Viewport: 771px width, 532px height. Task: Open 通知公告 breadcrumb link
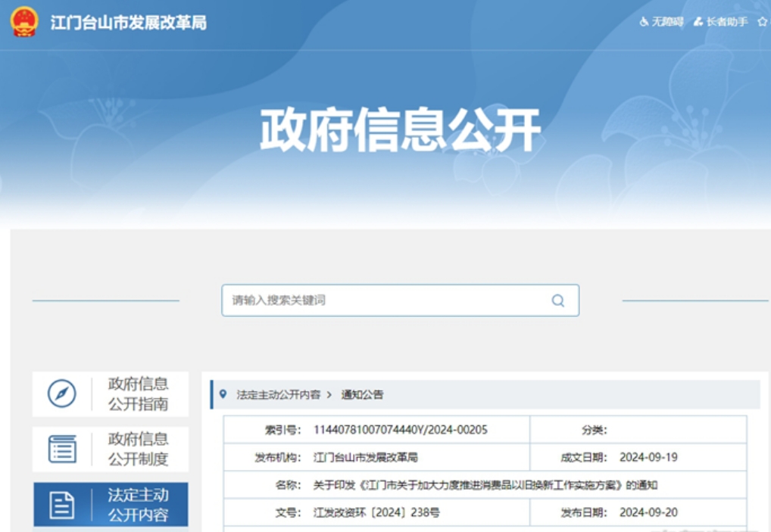(x=362, y=394)
